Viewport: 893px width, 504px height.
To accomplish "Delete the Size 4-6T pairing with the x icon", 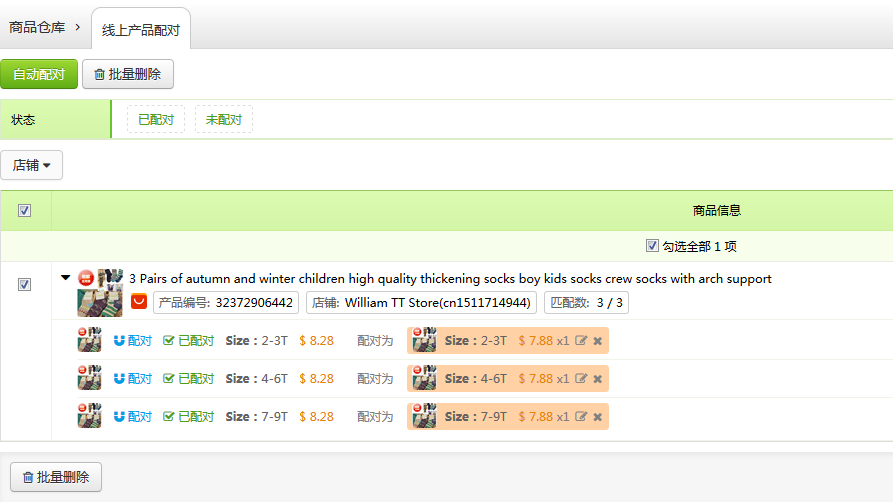I will (x=597, y=379).
